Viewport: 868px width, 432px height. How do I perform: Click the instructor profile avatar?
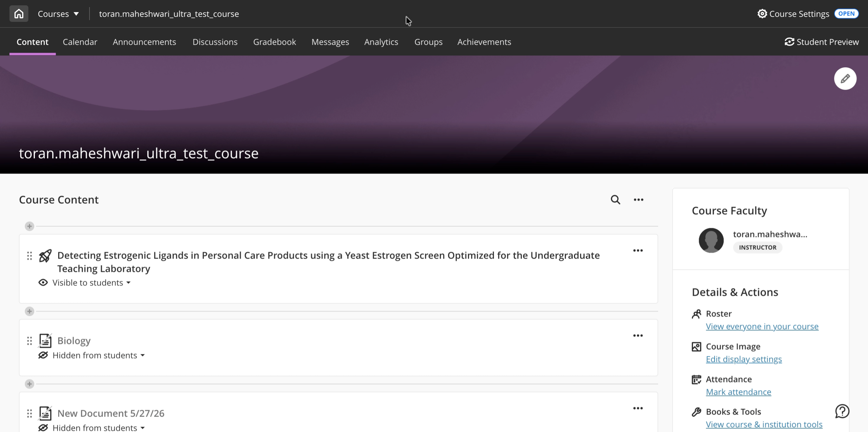(711, 240)
